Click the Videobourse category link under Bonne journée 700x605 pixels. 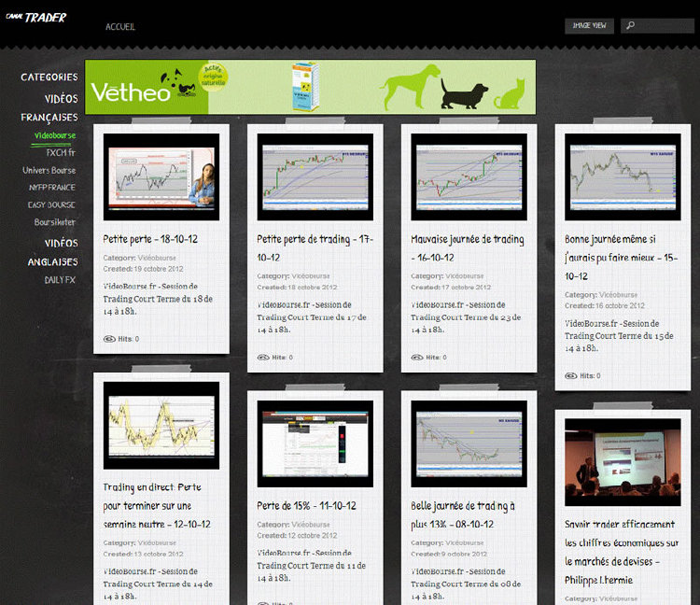coord(623,295)
